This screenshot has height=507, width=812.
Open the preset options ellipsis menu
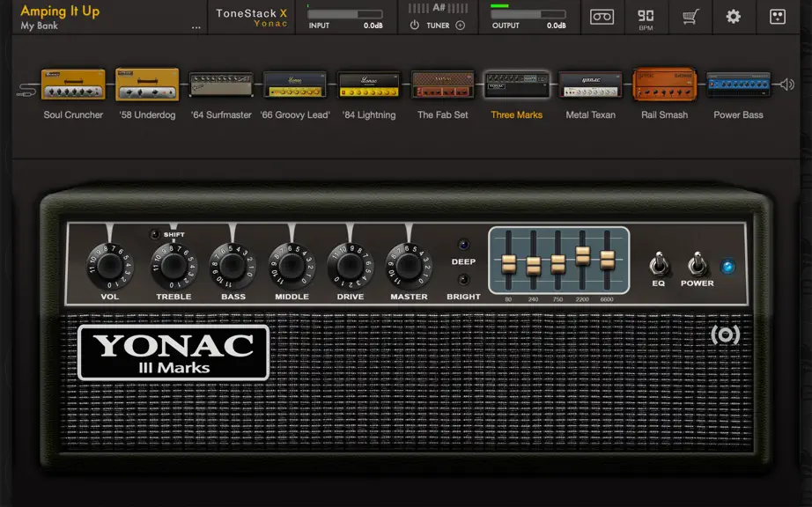click(196, 27)
